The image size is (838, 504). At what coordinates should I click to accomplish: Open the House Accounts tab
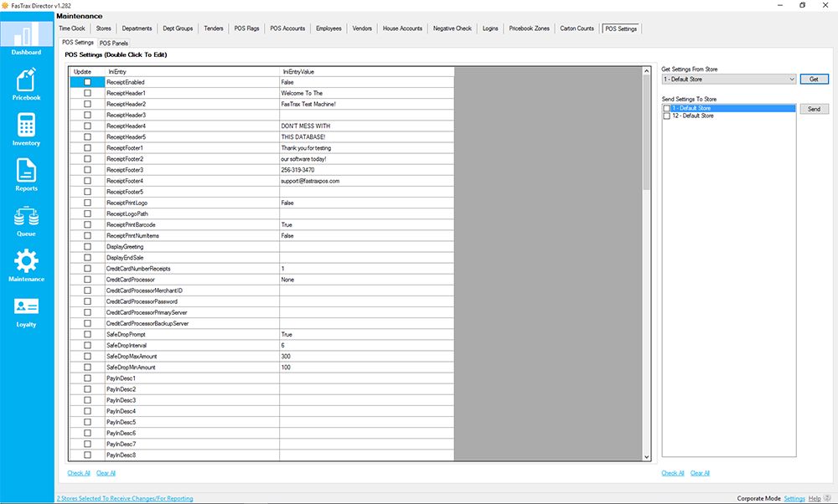tap(402, 28)
